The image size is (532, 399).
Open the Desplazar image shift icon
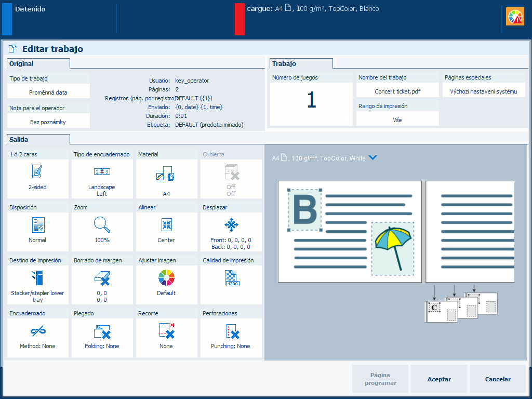tap(231, 224)
